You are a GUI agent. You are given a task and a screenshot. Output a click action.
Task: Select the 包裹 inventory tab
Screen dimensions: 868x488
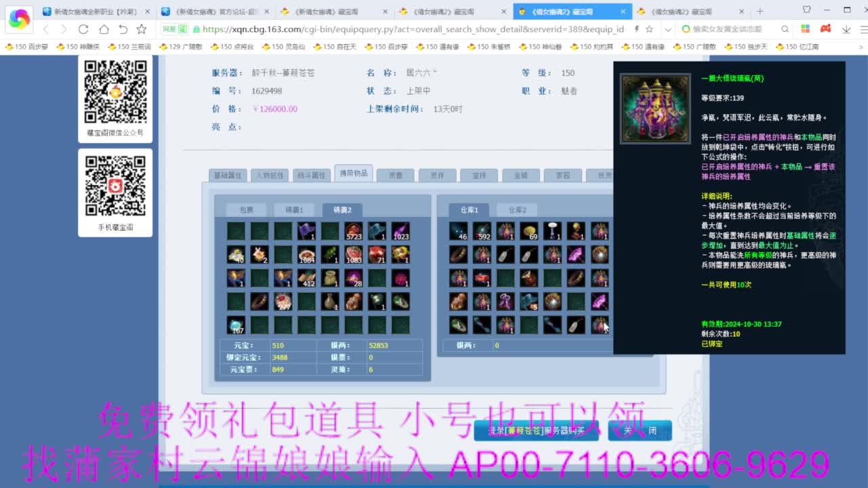(245, 209)
